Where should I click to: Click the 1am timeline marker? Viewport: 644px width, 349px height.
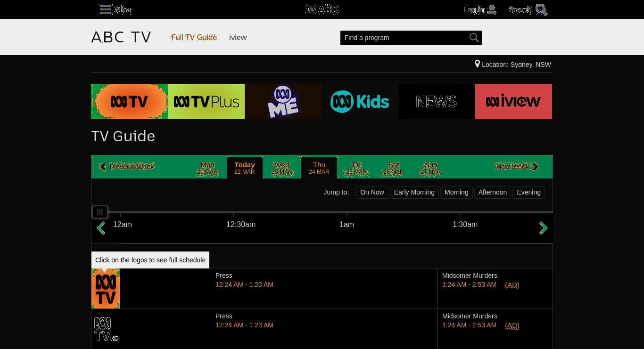coord(347,224)
